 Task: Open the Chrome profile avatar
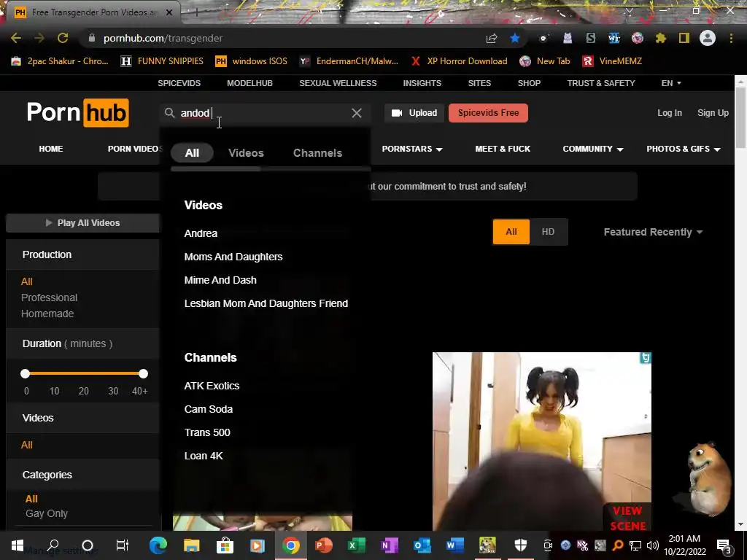[x=708, y=38]
